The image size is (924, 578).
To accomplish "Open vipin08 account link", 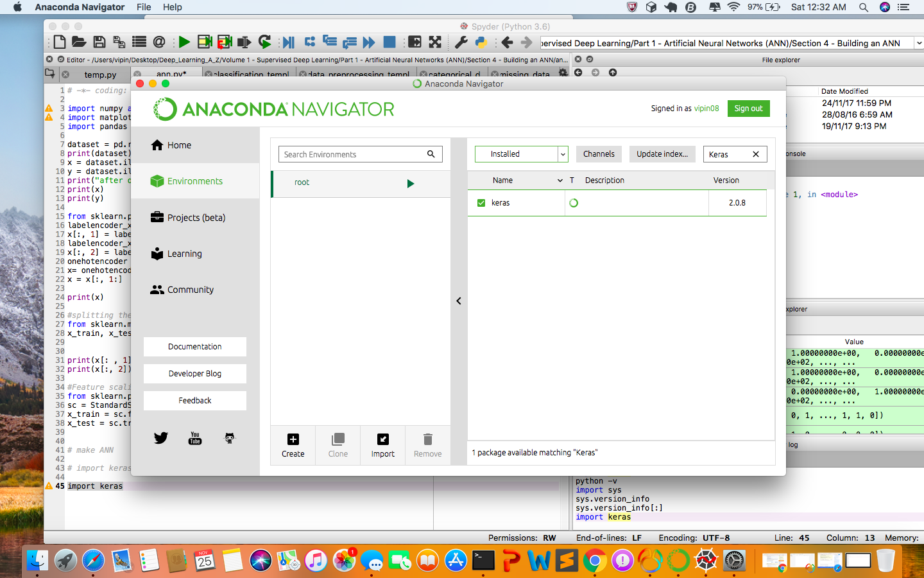I will pyautogui.click(x=706, y=109).
